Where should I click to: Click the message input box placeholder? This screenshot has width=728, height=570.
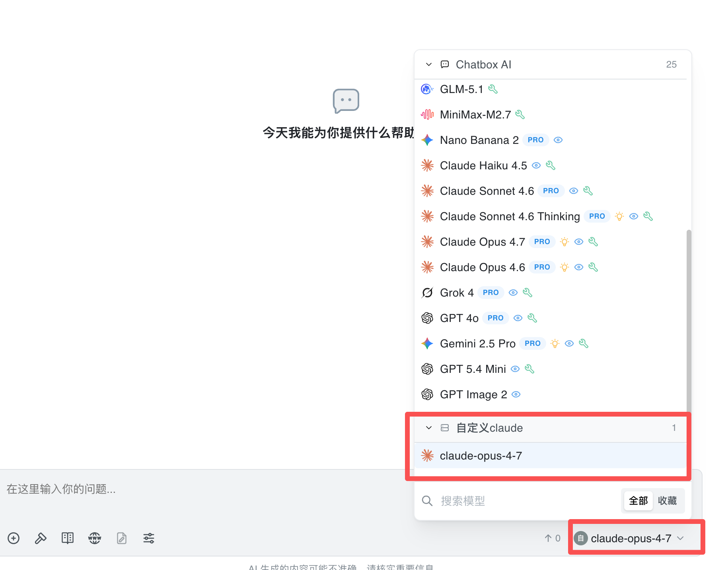[x=61, y=489]
